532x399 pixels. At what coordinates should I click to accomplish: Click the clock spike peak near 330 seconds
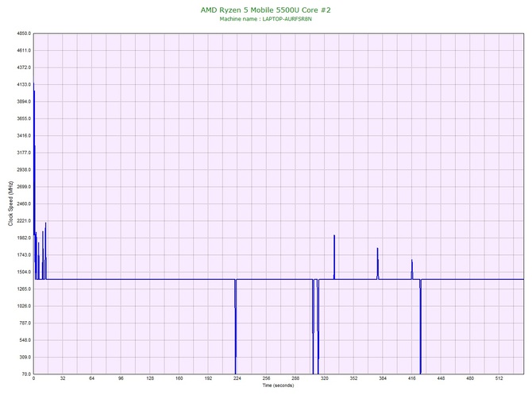click(334, 236)
